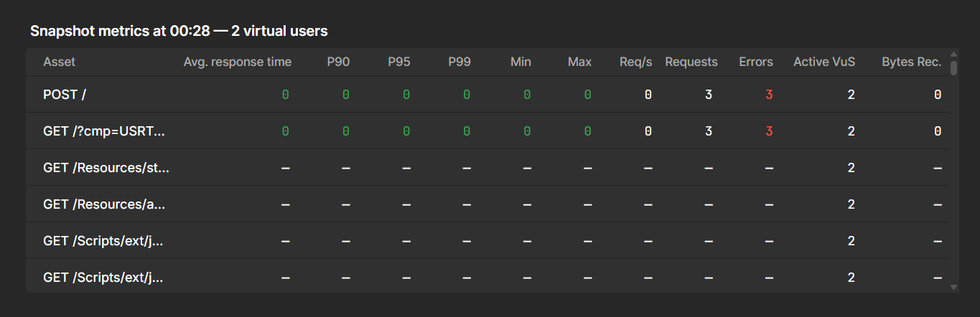Sort by the Errors column header

(756, 62)
